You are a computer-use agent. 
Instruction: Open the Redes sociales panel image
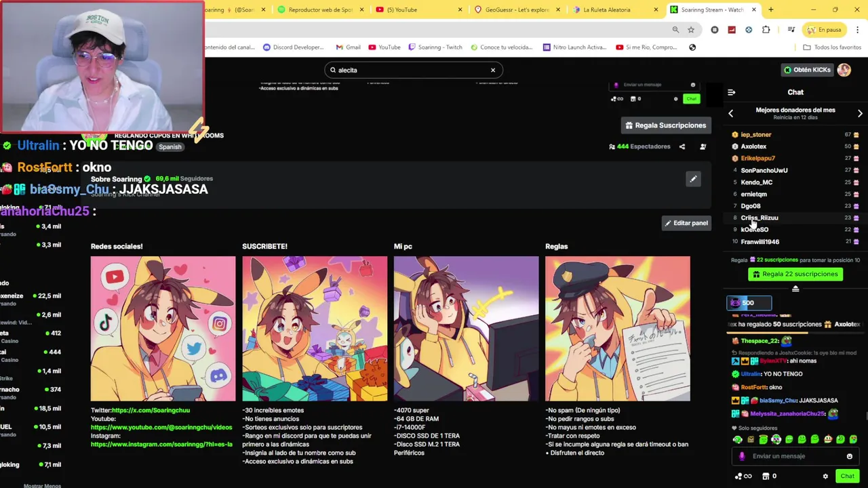(163, 329)
